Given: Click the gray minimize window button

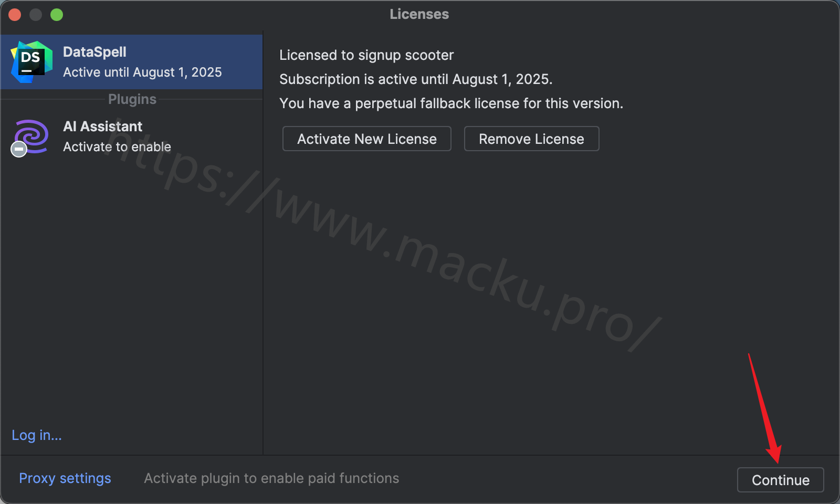Looking at the screenshot, I should pyautogui.click(x=36, y=15).
